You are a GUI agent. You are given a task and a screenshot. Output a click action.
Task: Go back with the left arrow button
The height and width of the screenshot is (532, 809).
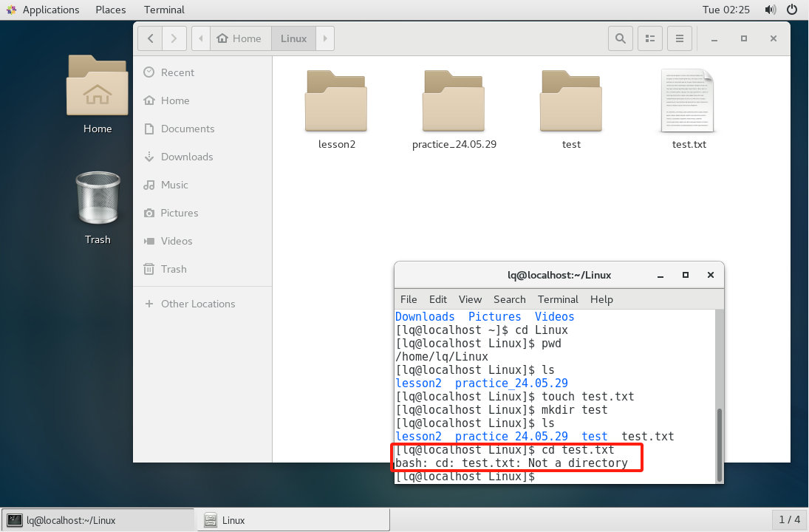(150, 38)
